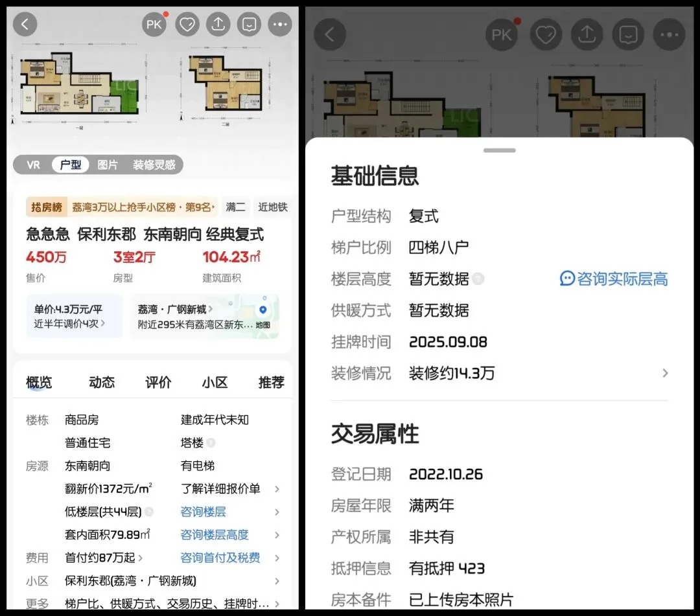This screenshot has width=700, height=616.
Task: Expand 装修情况 row chevron
Action: tap(665, 373)
